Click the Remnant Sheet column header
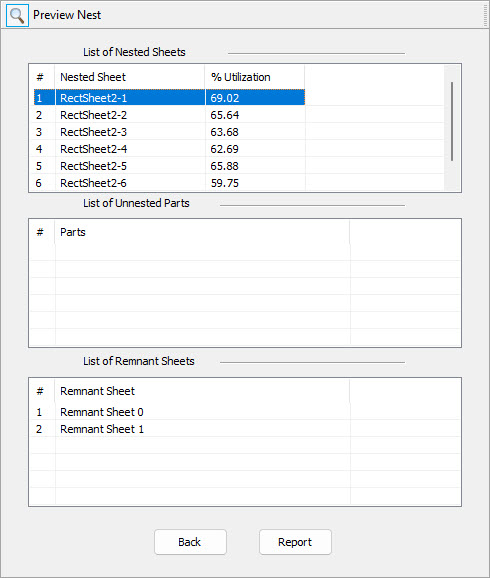Screen dimensions: 490x578 pos(202,391)
